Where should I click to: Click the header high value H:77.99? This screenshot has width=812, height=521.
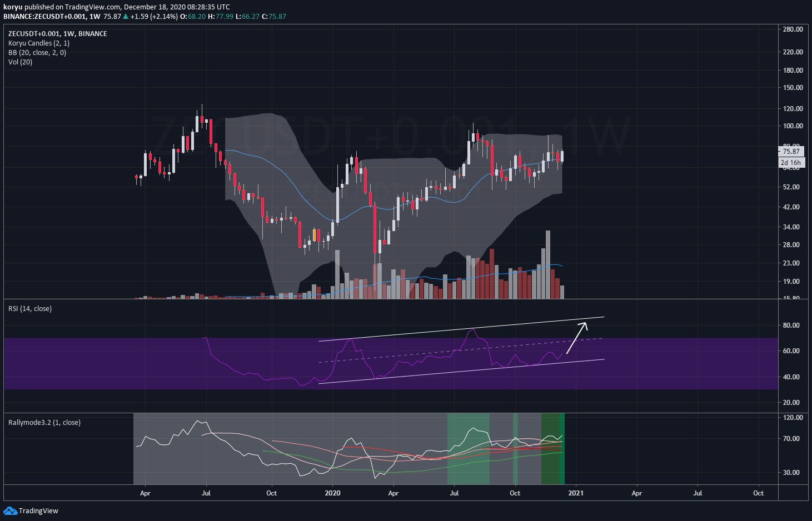tap(221, 16)
